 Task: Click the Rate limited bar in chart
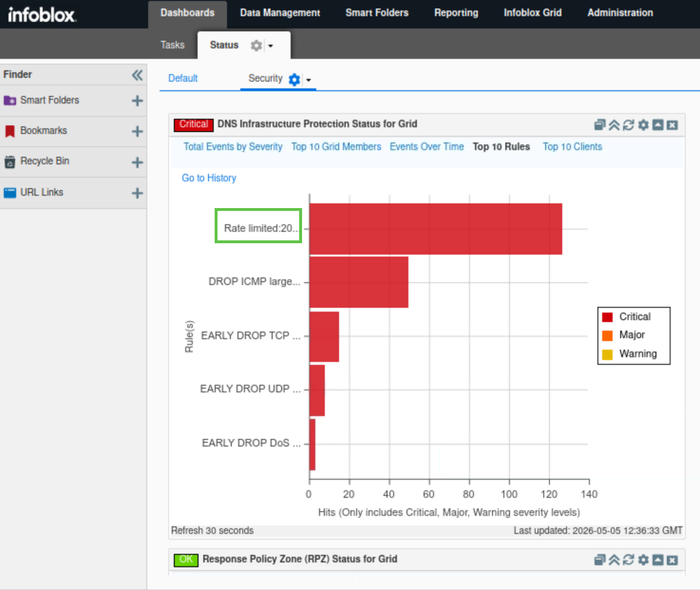pyautogui.click(x=436, y=229)
